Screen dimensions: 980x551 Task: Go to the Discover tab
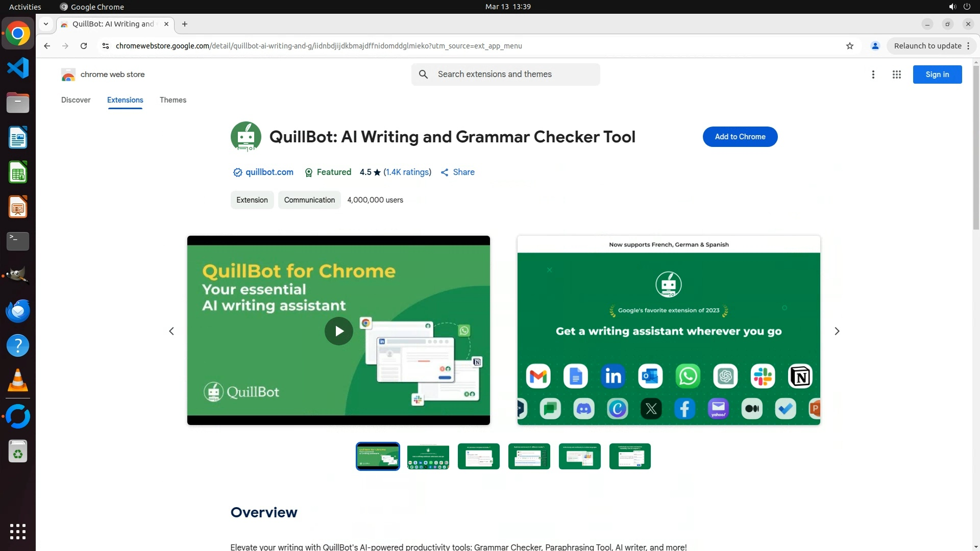coord(76,100)
